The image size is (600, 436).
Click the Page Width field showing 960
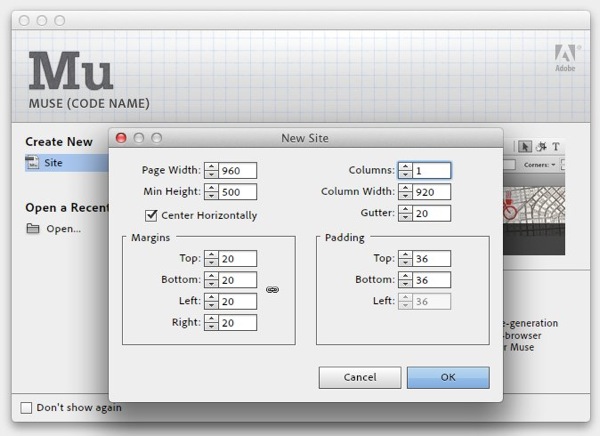238,170
